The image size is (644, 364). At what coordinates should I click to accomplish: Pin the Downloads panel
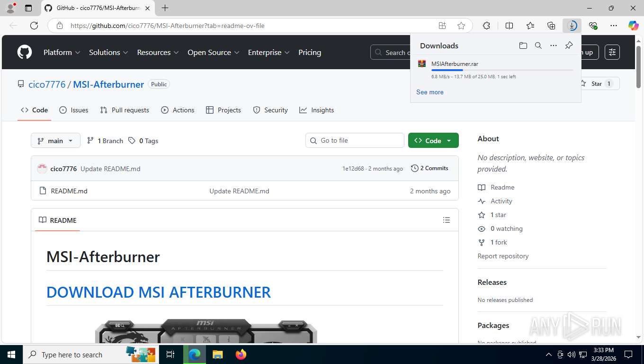pyautogui.click(x=569, y=45)
